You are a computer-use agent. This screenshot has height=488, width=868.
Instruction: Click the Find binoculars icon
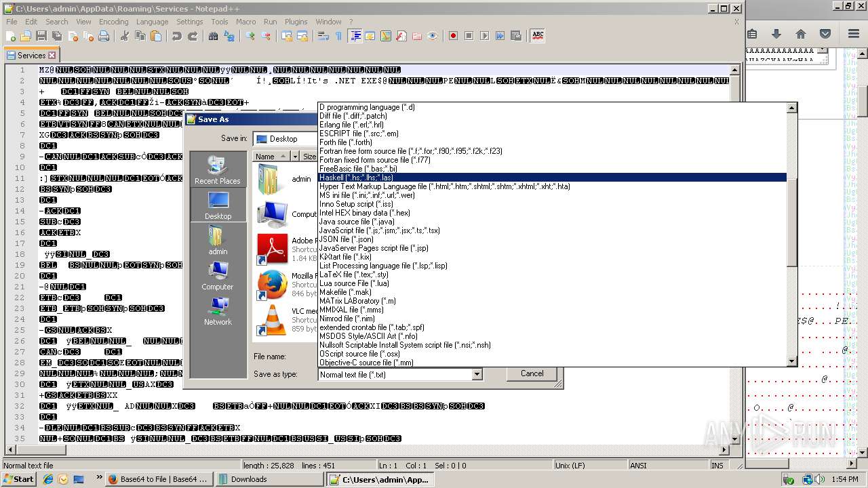[214, 36]
